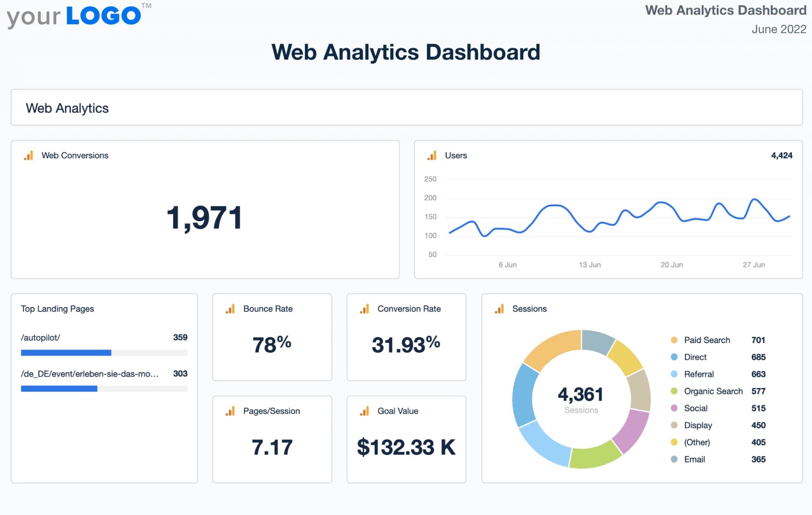Toggle the Email legend dot

[674, 459]
